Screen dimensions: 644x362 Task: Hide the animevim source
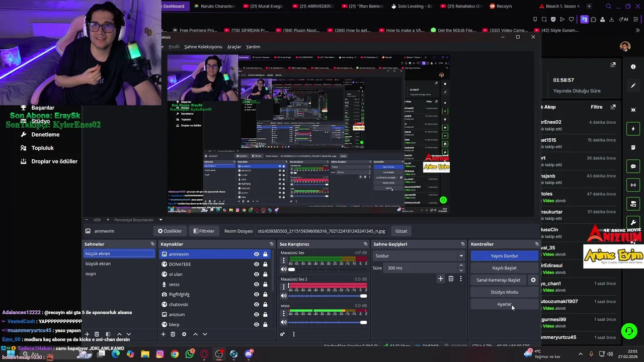(257, 254)
